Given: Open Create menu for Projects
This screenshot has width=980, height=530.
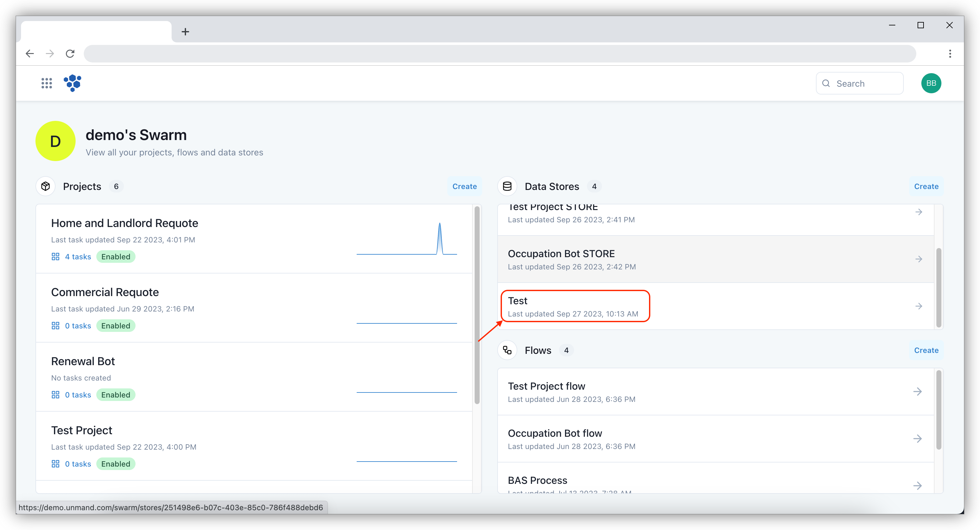Looking at the screenshot, I should [464, 186].
